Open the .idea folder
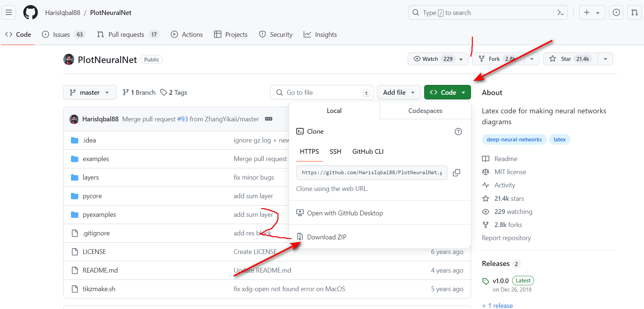 [x=89, y=140]
